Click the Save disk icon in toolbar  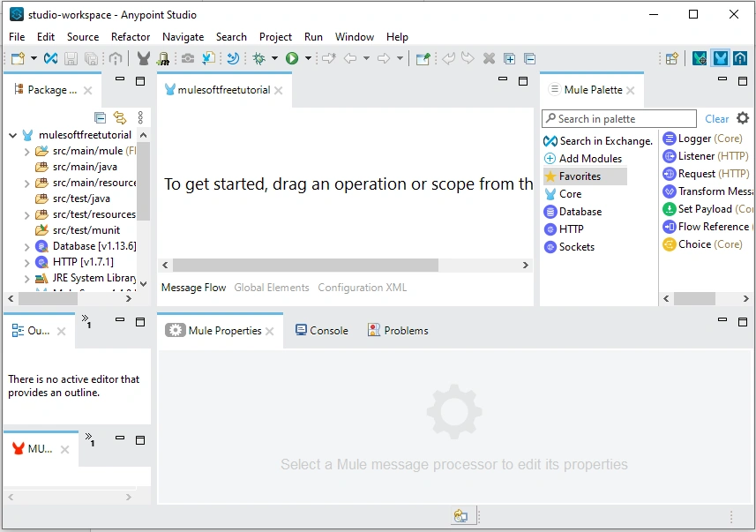71,58
